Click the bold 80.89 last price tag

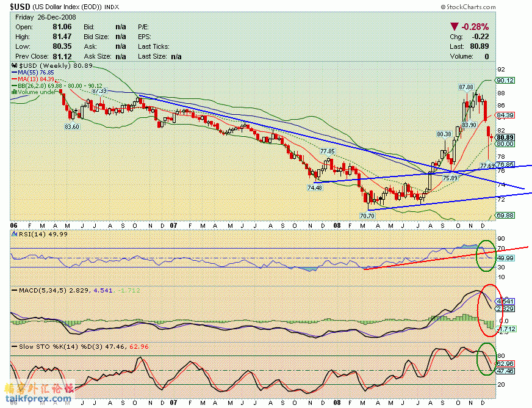[505, 137]
